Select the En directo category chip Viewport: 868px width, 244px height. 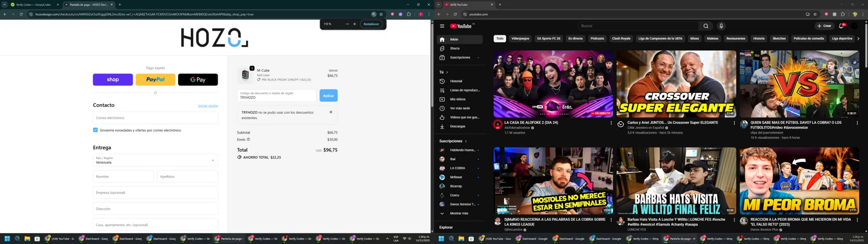[x=575, y=39]
